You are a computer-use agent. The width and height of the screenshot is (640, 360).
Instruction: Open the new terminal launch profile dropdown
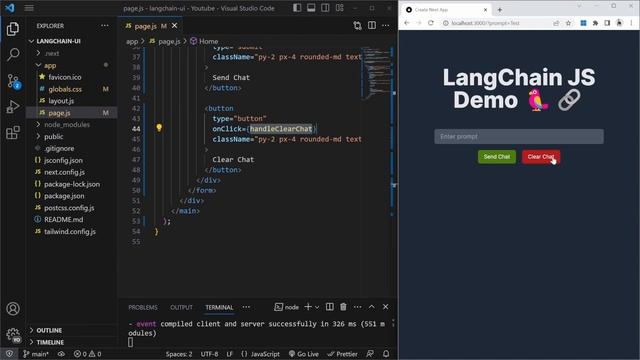click(x=317, y=307)
